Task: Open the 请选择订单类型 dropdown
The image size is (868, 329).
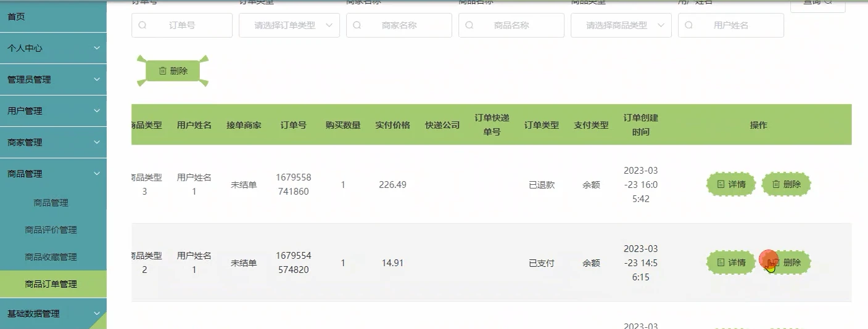Action: (x=289, y=25)
